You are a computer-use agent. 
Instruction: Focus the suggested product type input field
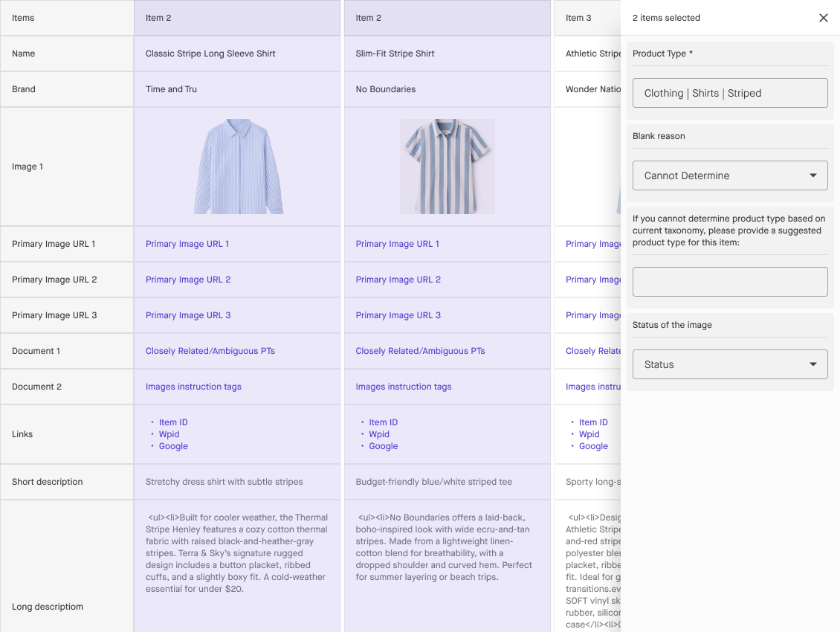[730, 281]
